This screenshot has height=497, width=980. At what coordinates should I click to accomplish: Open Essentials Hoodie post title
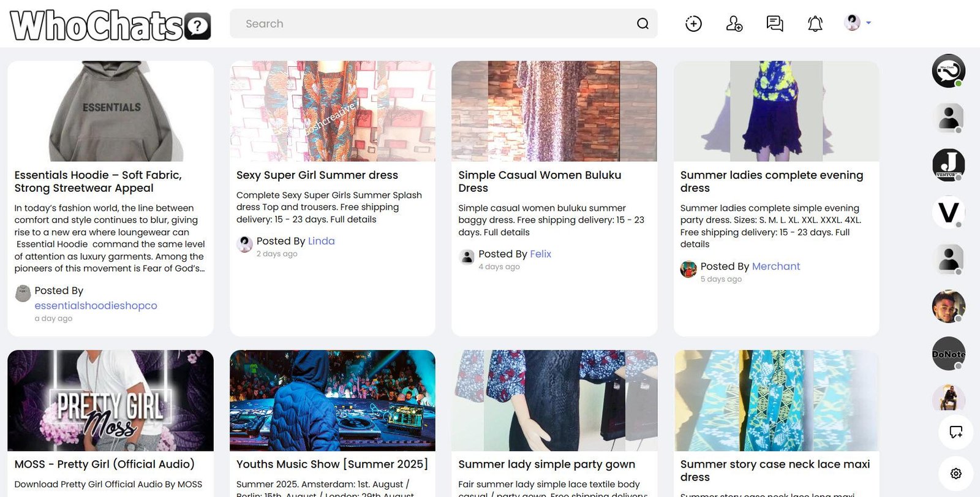(x=98, y=181)
